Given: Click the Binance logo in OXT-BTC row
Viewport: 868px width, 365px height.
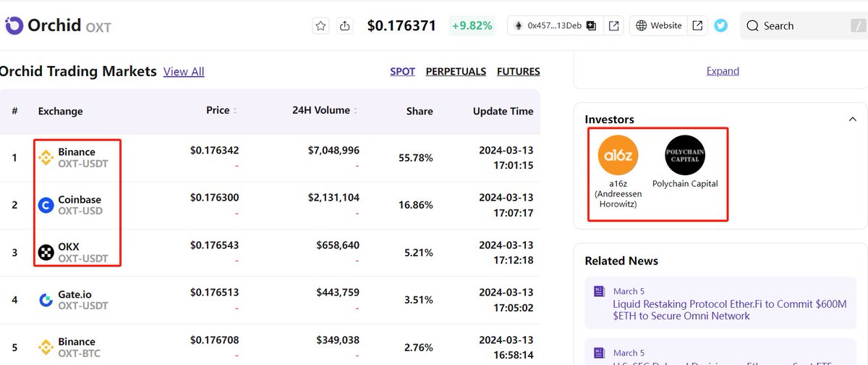Looking at the screenshot, I should click(46, 348).
